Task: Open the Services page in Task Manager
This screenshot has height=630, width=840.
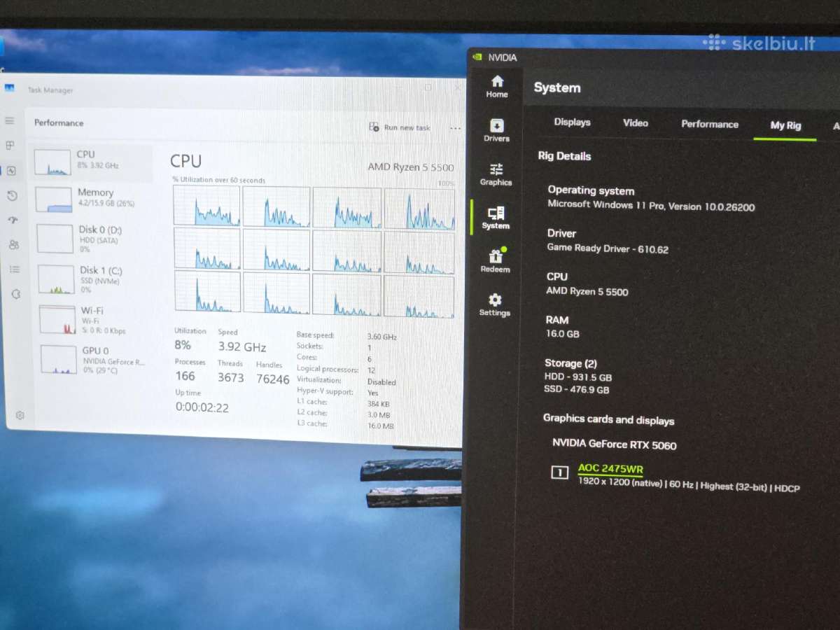Action: click(15, 294)
